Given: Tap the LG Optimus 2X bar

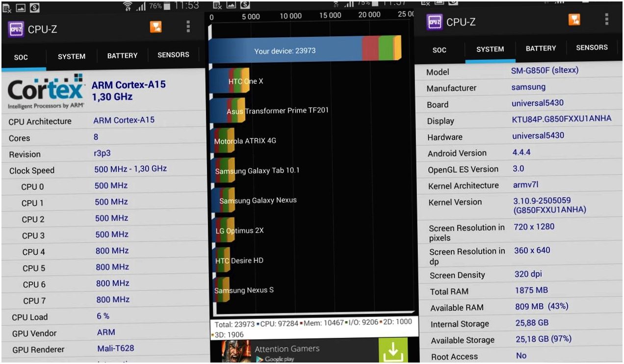Looking at the screenshot, I should pos(222,231).
